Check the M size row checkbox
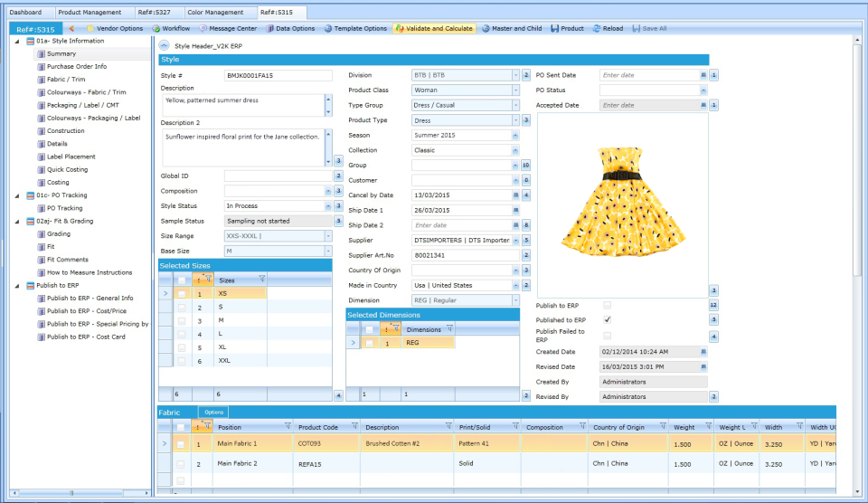Viewport: 868px width, 503px height. pyautogui.click(x=182, y=320)
